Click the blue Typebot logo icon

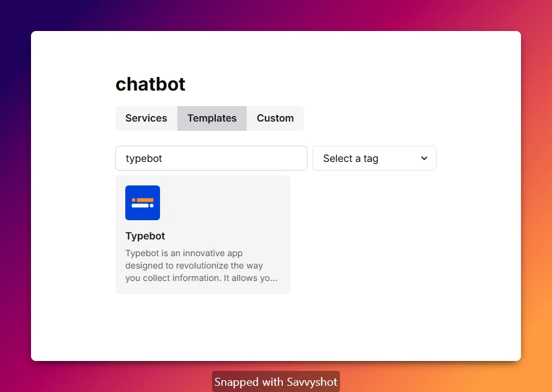point(143,203)
